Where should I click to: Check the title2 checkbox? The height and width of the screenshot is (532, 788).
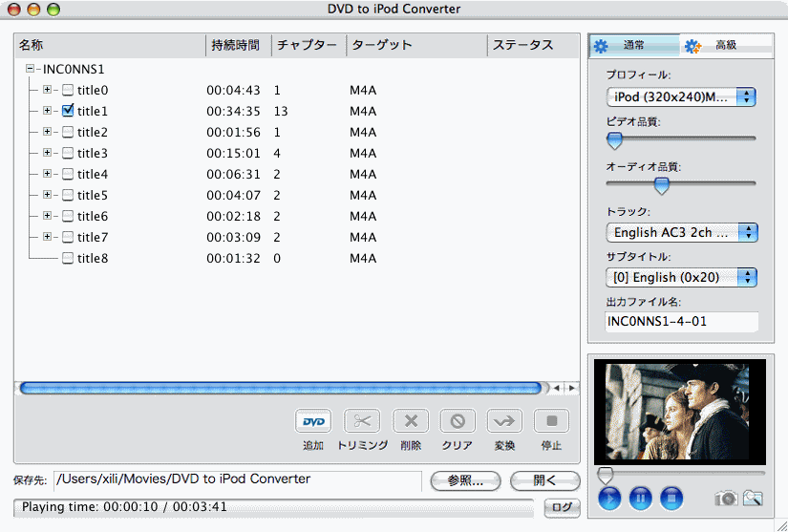(x=68, y=132)
